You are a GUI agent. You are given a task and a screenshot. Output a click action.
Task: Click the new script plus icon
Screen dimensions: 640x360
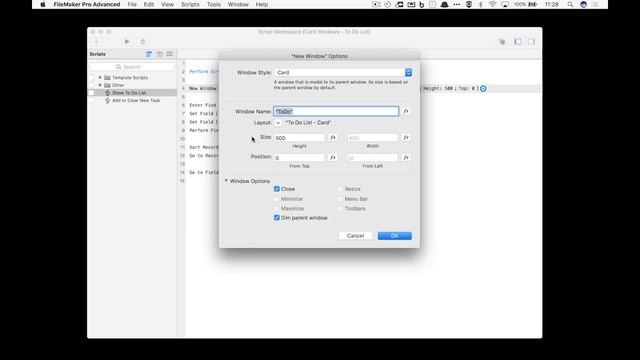97,42
